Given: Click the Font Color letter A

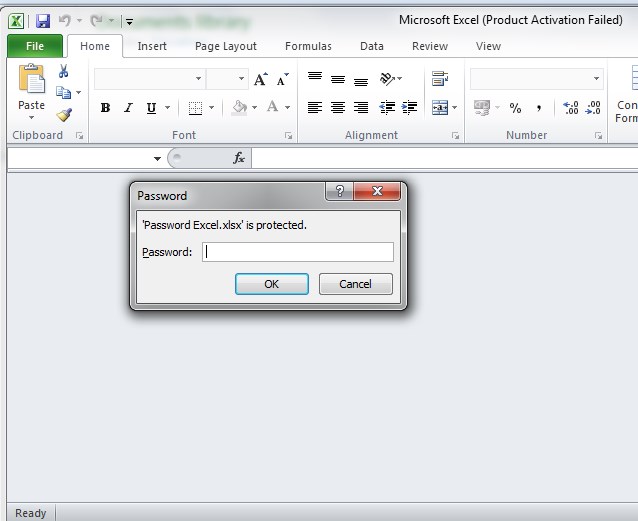Looking at the screenshot, I should point(273,107).
